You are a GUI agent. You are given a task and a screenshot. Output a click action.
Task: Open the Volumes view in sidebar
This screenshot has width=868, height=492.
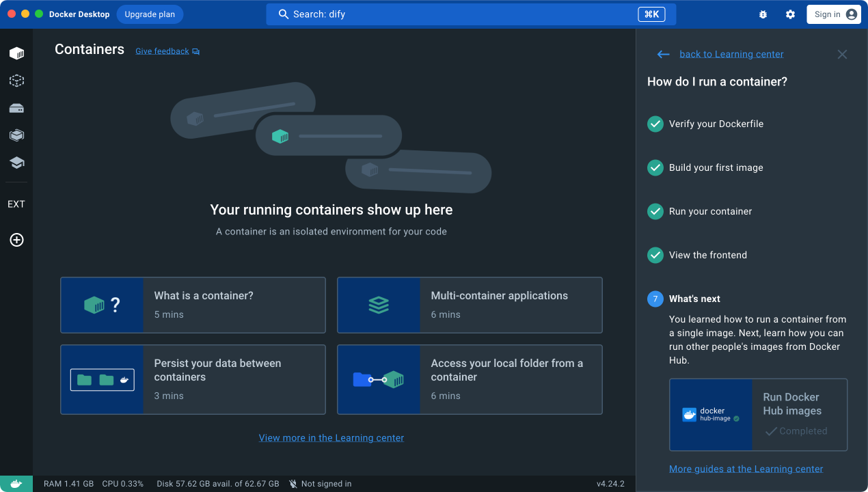16,108
